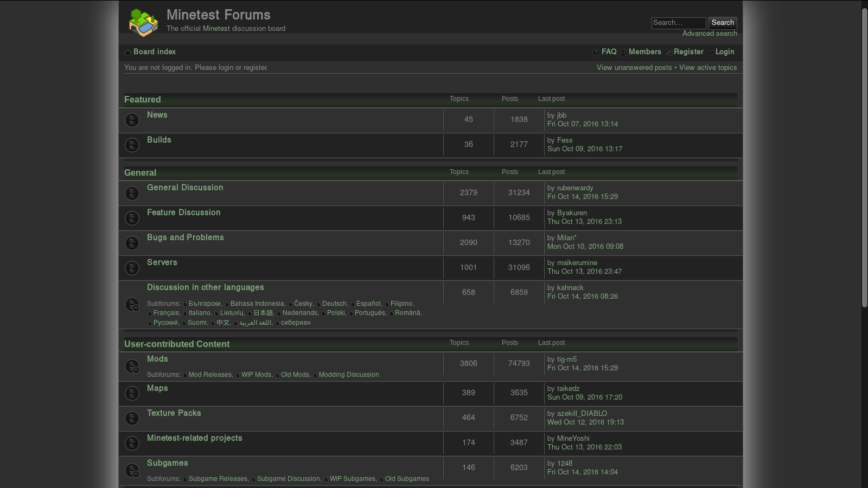Click the FAQ question-mark icon
Viewport: 868px width, 488px height.
pyautogui.click(x=596, y=52)
